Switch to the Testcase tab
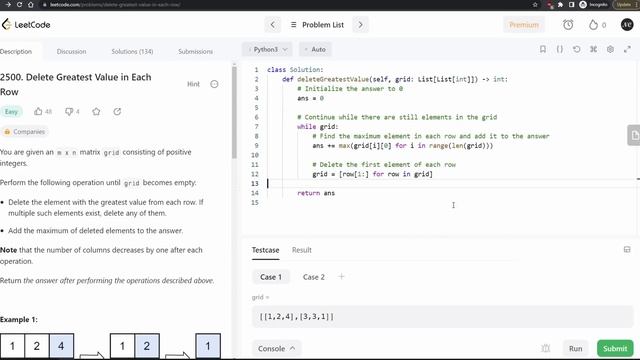 coord(265,250)
